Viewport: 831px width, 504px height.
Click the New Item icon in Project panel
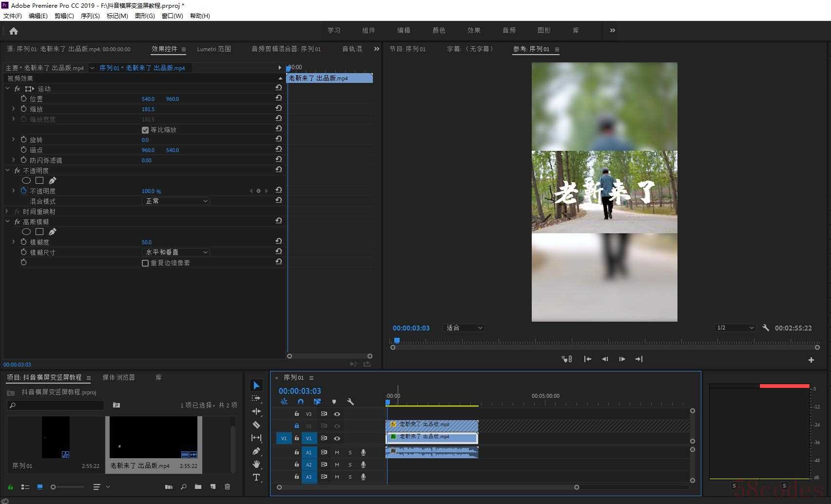tap(213, 486)
